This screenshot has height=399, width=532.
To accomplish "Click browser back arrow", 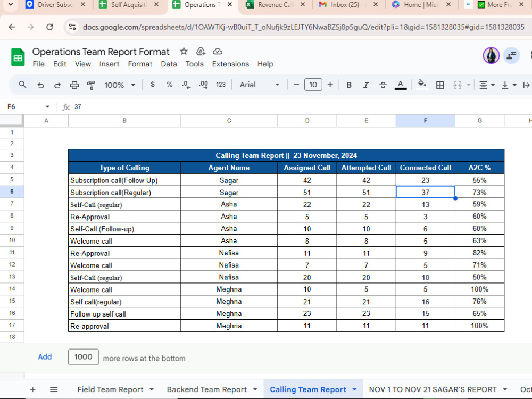I will click(12, 27).
